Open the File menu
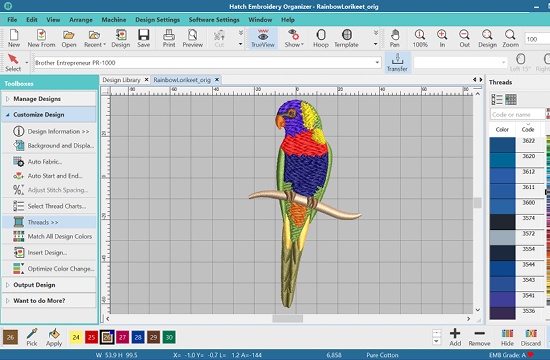 click(x=12, y=20)
